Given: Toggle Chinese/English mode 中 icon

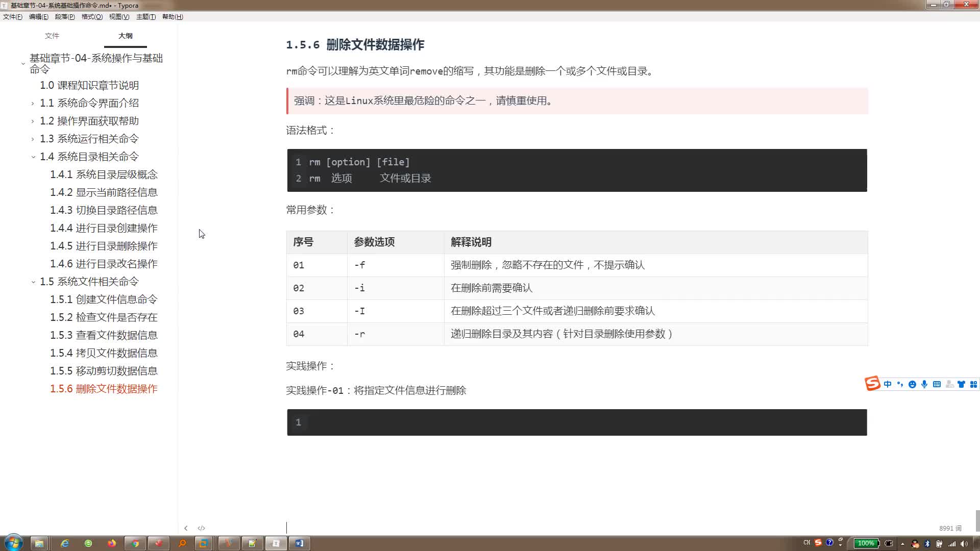Looking at the screenshot, I should coord(888,384).
